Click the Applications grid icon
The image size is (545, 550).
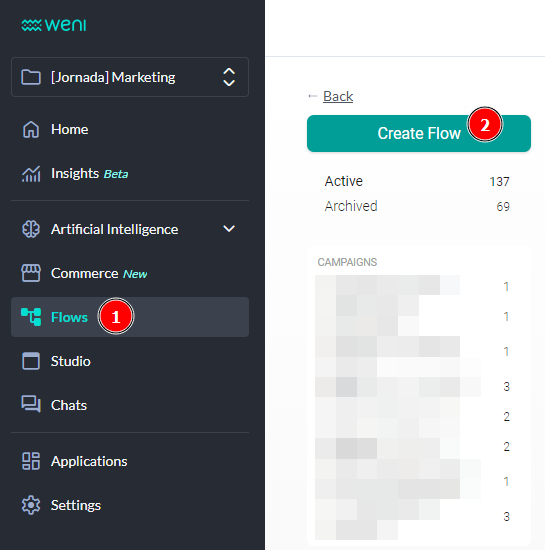[x=31, y=461]
